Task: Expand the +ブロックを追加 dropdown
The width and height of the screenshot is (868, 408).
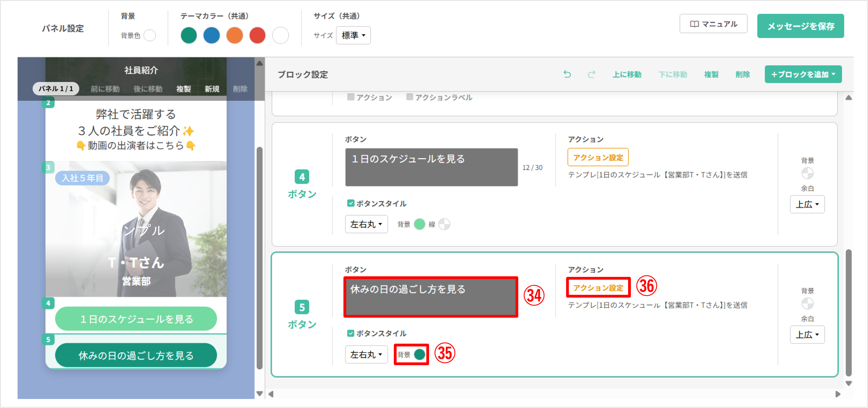Action: 803,74
